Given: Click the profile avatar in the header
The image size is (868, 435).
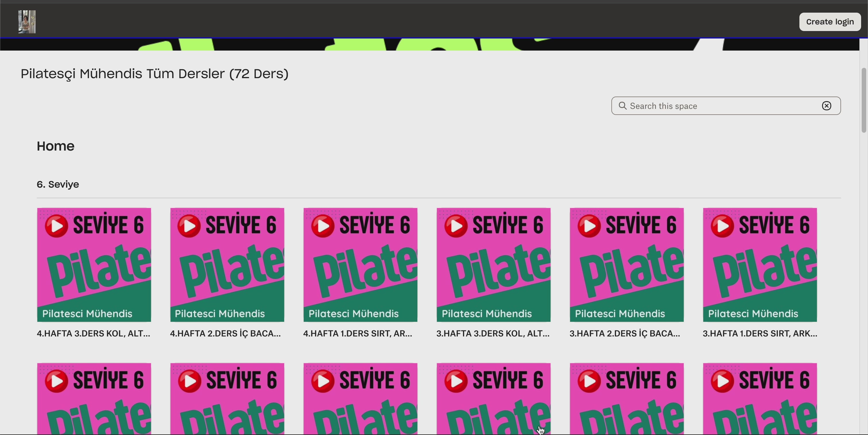Looking at the screenshot, I should 27,22.
